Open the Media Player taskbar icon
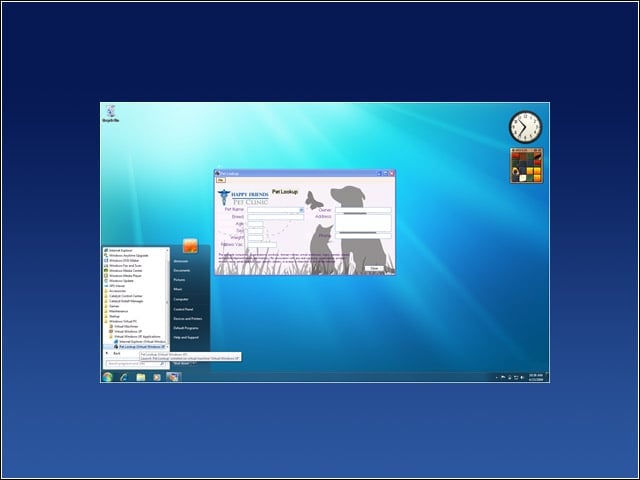The image size is (640, 480). pyautogui.click(x=157, y=377)
